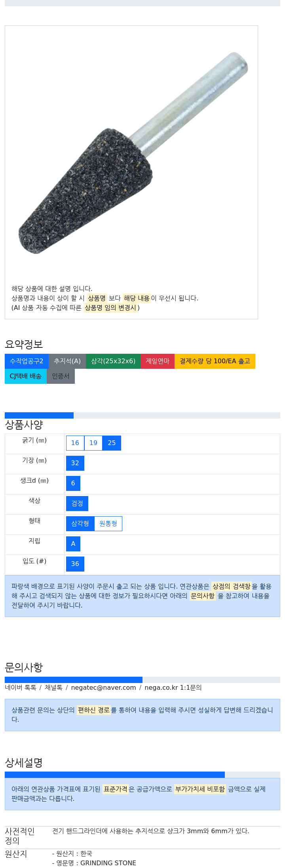Select the 19 mm thickness option
The image size is (285, 868).
(x=93, y=443)
